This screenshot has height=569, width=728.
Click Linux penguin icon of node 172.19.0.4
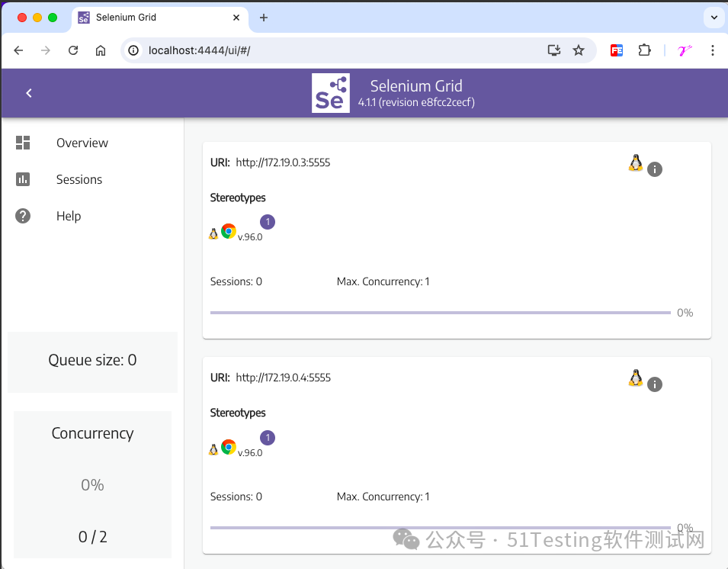point(636,378)
